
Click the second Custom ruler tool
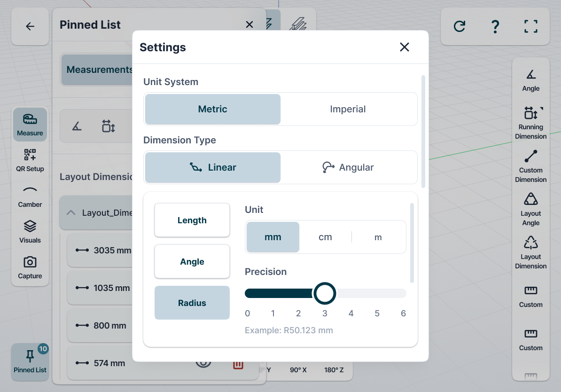530,340
